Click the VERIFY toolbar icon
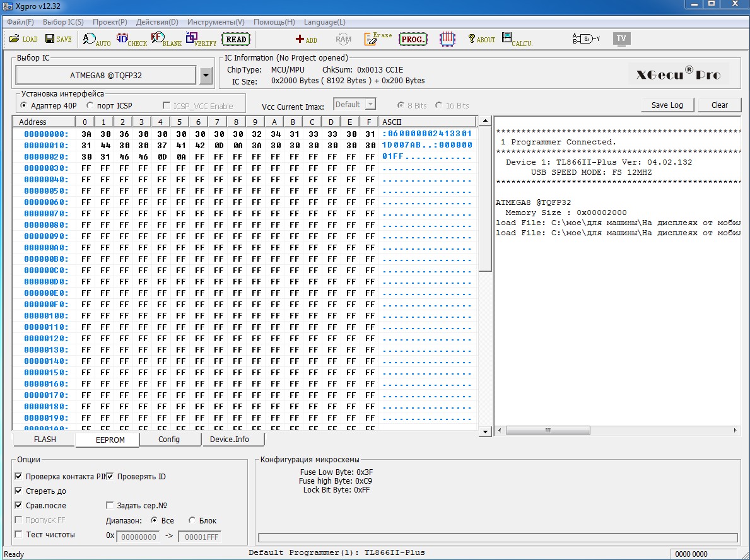 201,40
